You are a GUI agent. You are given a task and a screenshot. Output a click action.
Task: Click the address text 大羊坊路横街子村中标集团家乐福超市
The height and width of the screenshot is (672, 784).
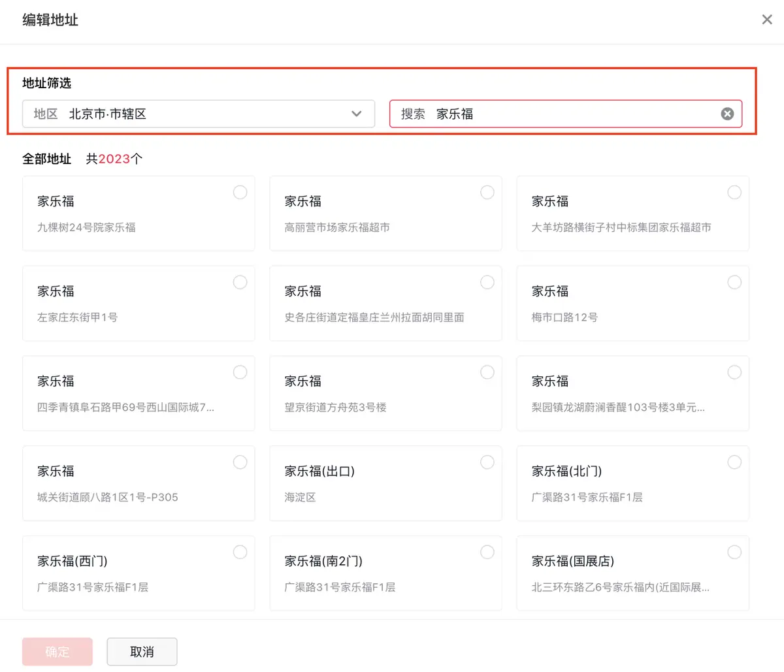(x=621, y=227)
